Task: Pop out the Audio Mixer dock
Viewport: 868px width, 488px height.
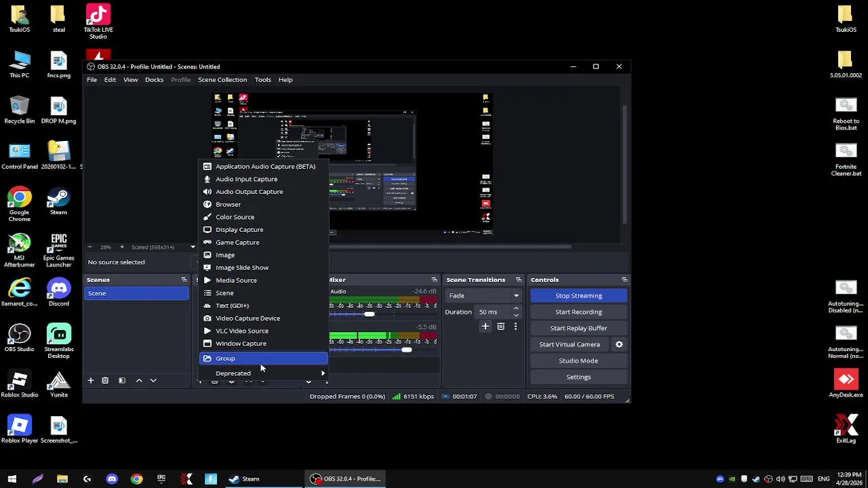Action: click(434, 280)
